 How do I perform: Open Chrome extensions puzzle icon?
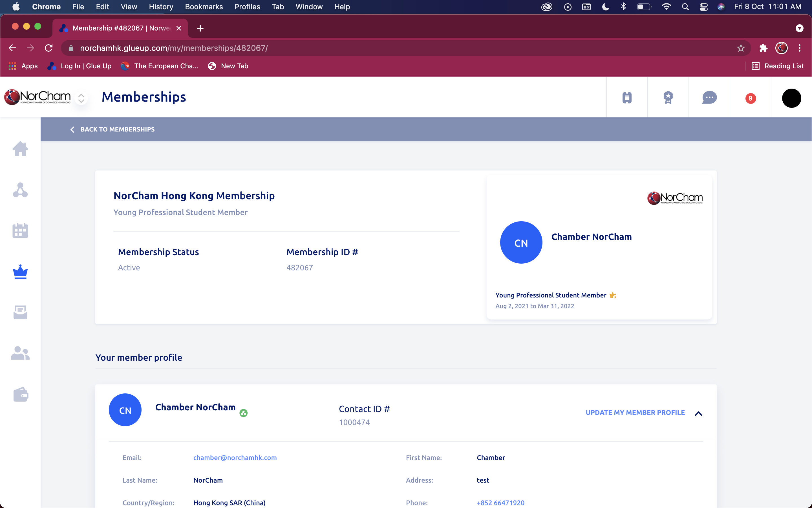(763, 48)
